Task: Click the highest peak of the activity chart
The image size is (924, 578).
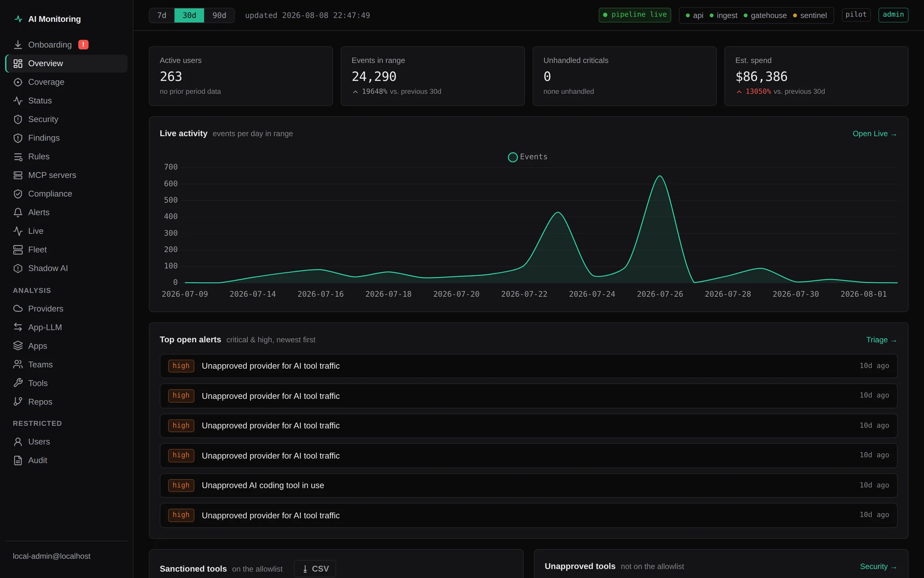Action: point(659,176)
